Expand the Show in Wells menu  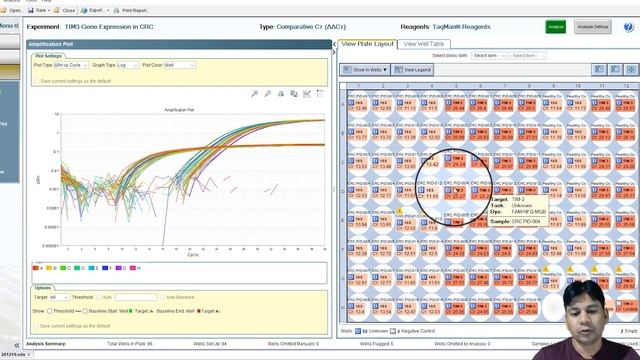[x=365, y=70]
